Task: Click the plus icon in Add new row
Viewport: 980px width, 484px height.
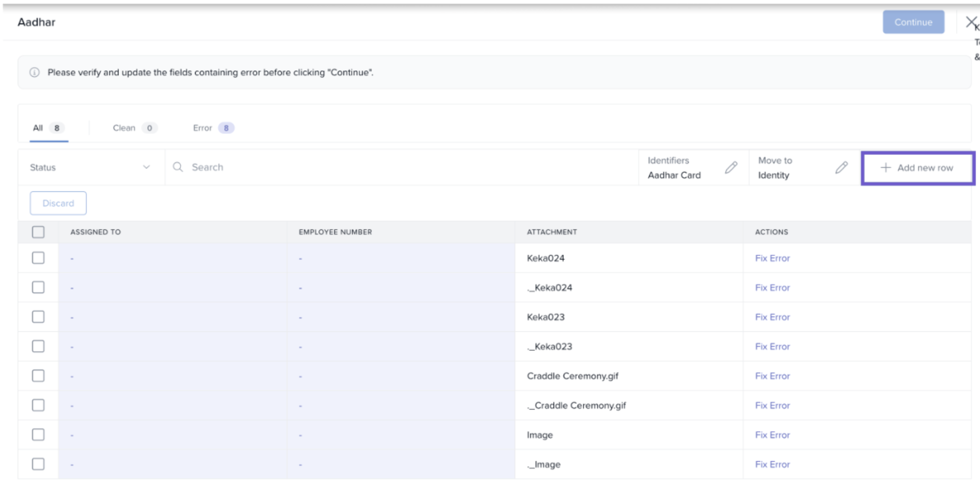Action: (x=885, y=167)
